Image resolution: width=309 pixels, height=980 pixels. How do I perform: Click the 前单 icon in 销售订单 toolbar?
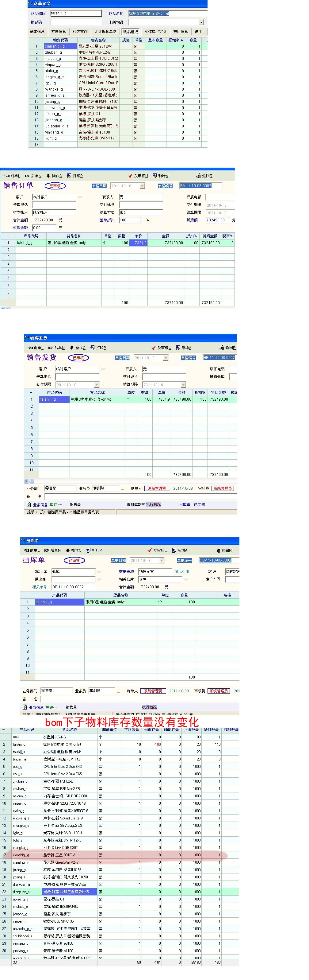[x=7, y=176]
